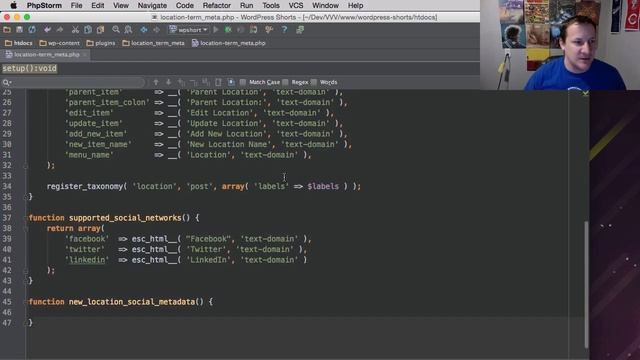This screenshot has height=360, width=640.
Task: Click the icon left of the Settings wrench
Action: 253,30
